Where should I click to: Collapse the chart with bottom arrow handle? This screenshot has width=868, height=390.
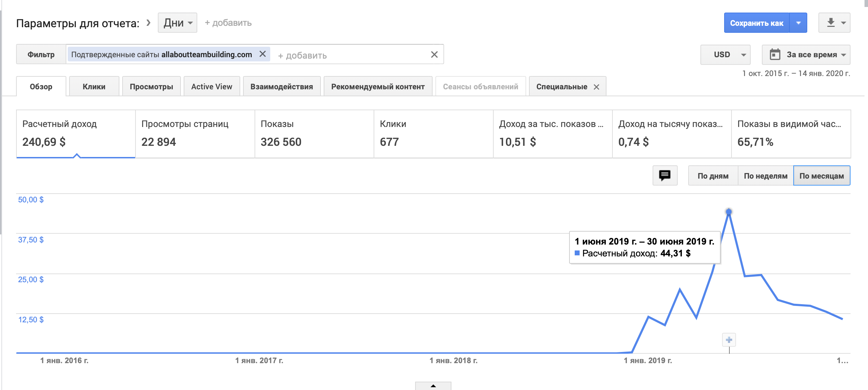pyautogui.click(x=433, y=386)
